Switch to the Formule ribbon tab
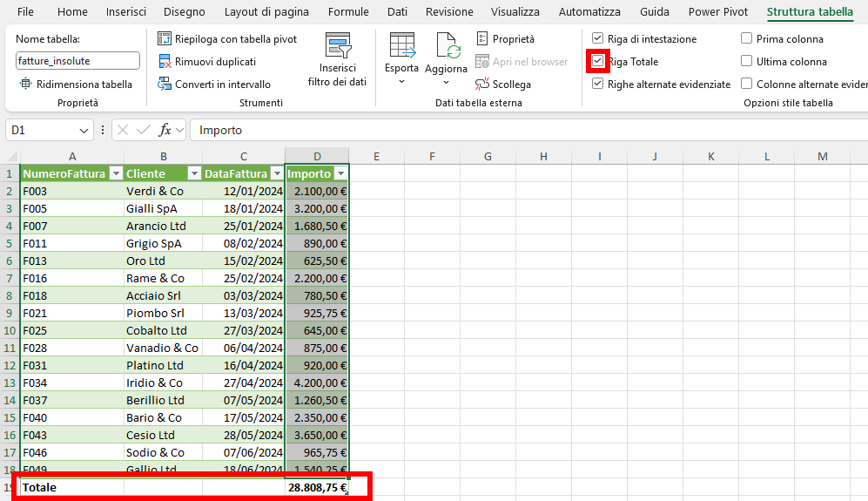The width and height of the screenshot is (868, 501). [348, 12]
